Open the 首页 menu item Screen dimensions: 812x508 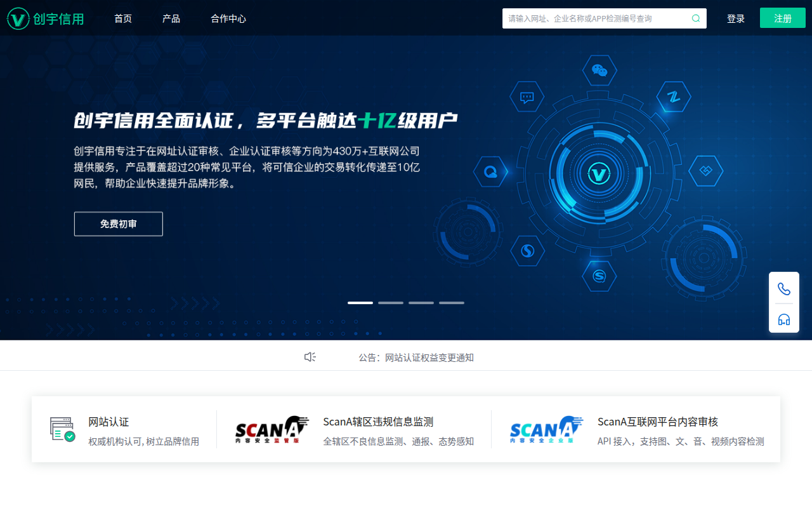123,18
